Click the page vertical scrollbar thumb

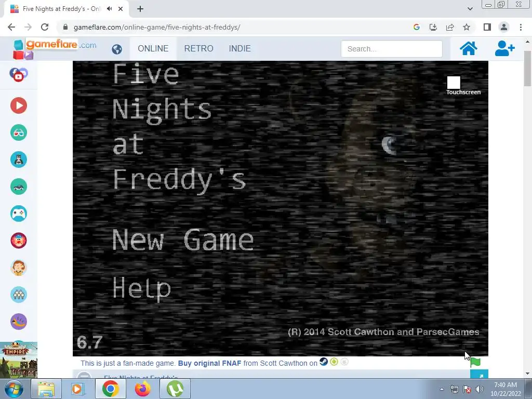[x=527, y=69]
